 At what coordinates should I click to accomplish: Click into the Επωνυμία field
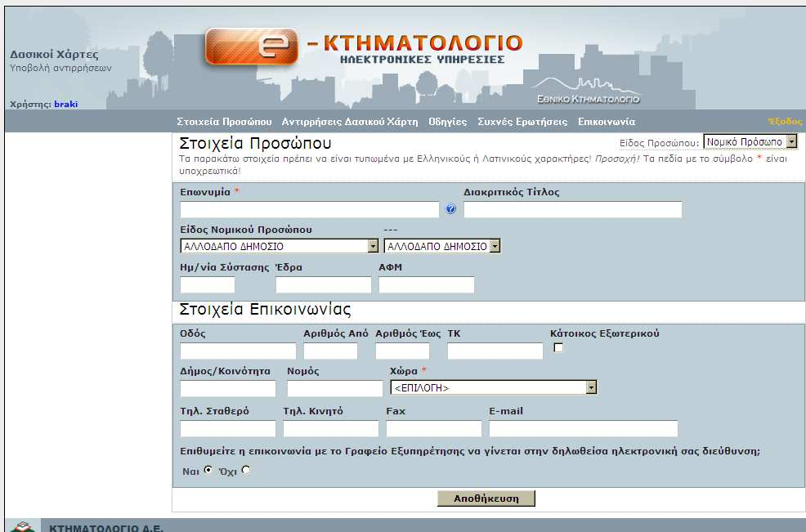pyautogui.click(x=310, y=209)
